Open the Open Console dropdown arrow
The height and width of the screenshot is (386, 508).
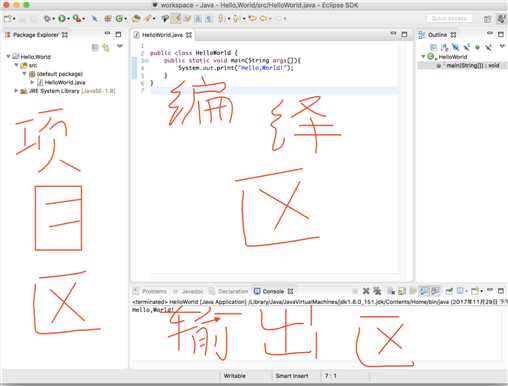point(481,292)
